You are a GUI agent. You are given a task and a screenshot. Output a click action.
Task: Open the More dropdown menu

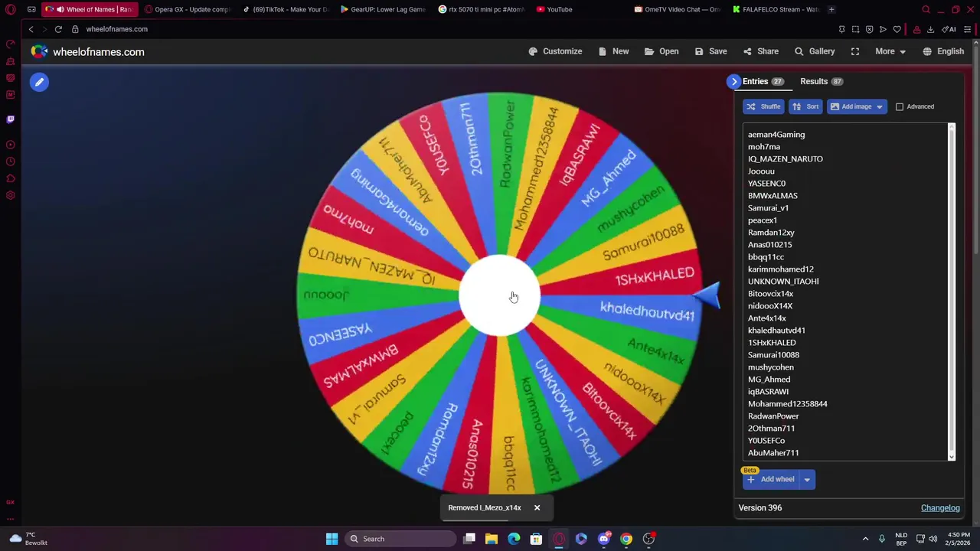pyautogui.click(x=890, y=51)
